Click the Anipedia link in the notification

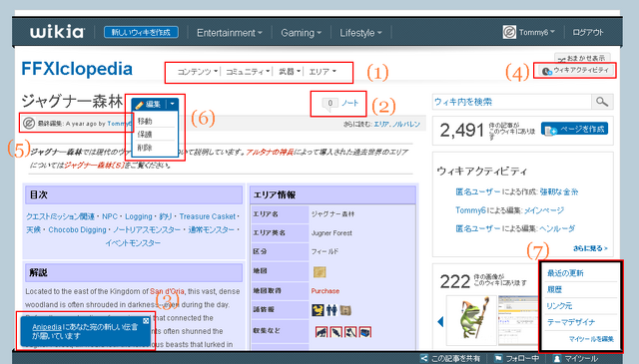(47, 327)
